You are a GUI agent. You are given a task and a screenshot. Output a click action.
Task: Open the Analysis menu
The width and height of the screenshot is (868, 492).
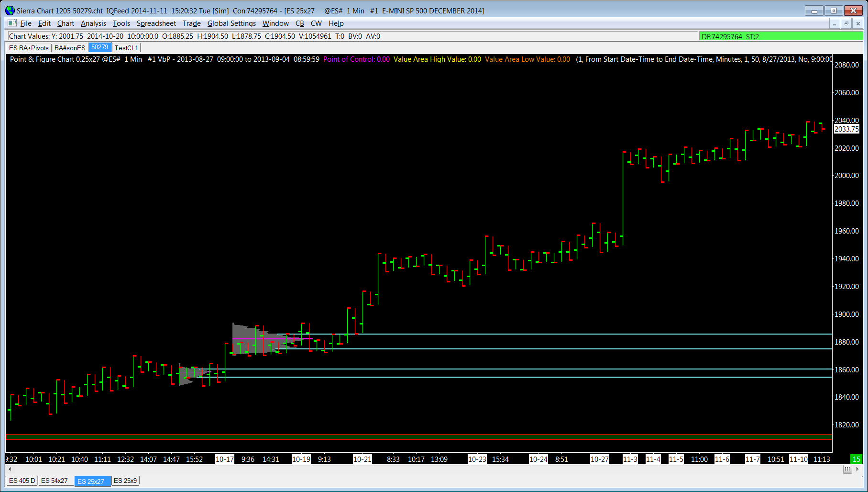coord(93,23)
